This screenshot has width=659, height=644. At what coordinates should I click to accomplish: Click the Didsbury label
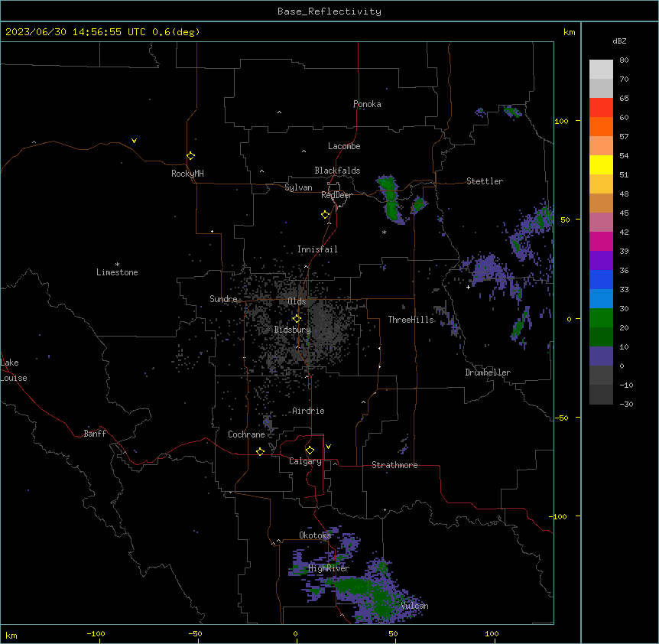click(x=293, y=330)
